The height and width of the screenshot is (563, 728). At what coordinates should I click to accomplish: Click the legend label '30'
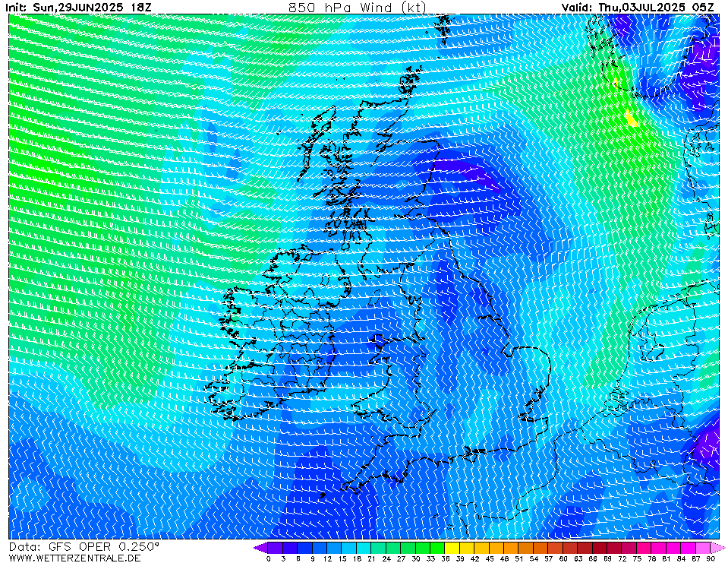[x=415, y=558]
